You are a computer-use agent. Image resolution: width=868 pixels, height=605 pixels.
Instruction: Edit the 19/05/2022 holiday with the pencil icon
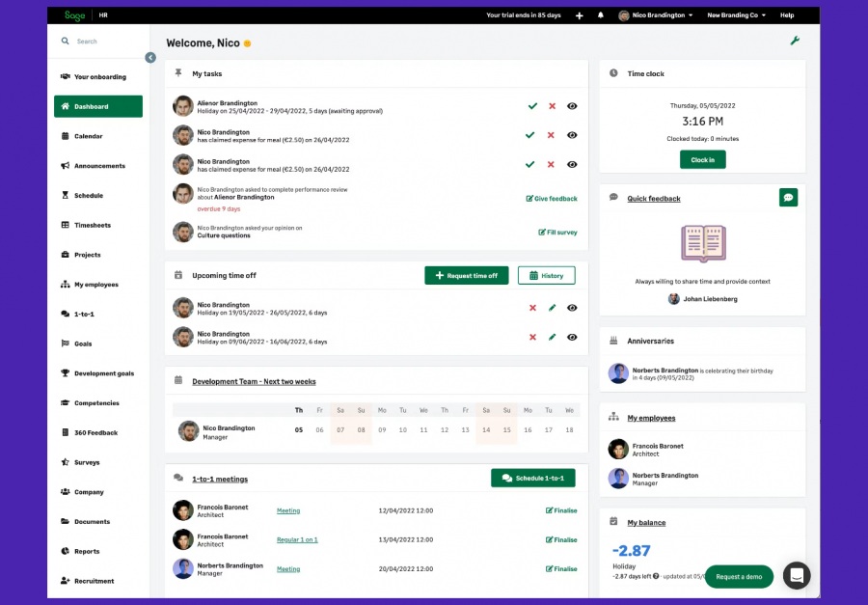pyautogui.click(x=553, y=308)
